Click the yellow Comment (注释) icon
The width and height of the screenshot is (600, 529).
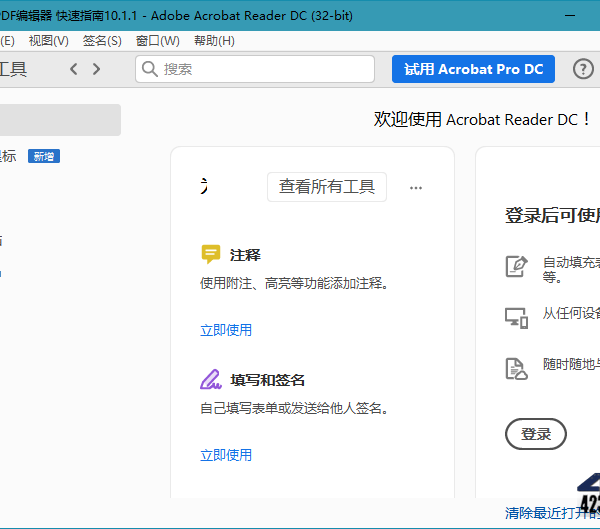click(210, 254)
